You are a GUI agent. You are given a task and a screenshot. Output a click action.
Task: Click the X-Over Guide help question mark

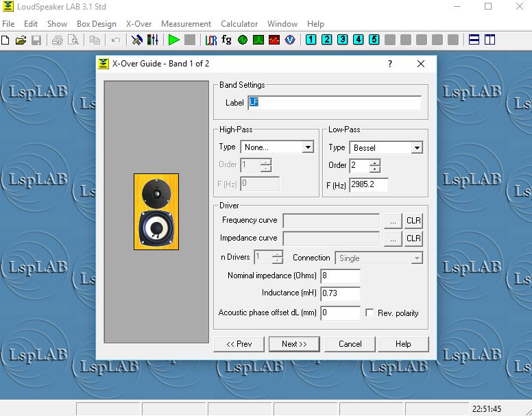(390, 64)
